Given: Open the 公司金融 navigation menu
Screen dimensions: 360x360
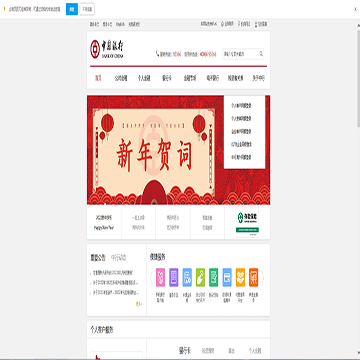Looking at the screenshot, I should coord(121,78).
